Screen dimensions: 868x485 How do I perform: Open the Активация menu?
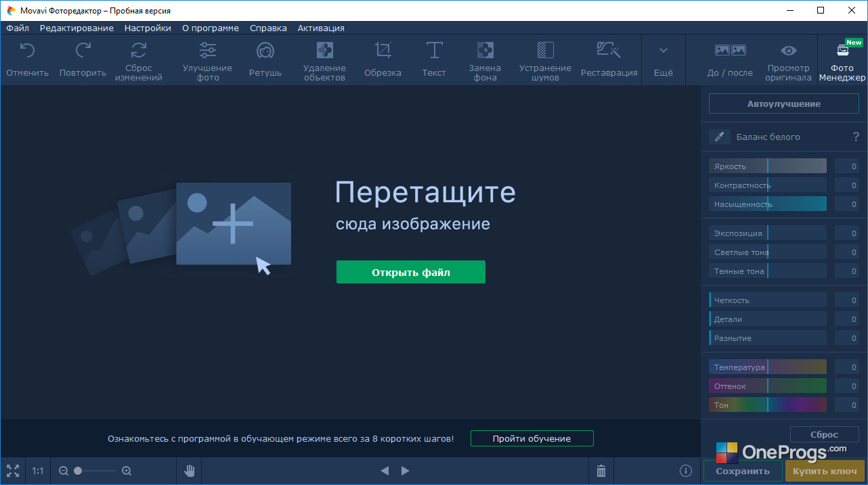(x=321, y=28)
